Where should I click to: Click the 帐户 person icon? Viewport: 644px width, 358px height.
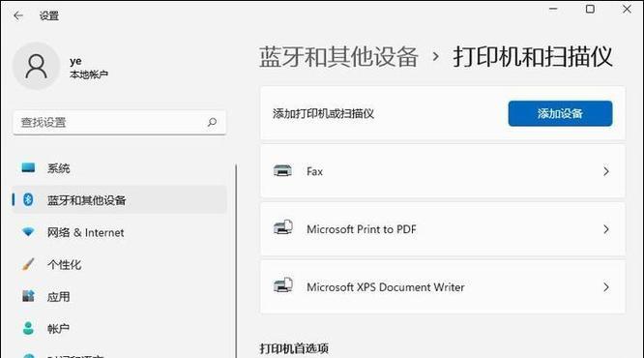28,328
